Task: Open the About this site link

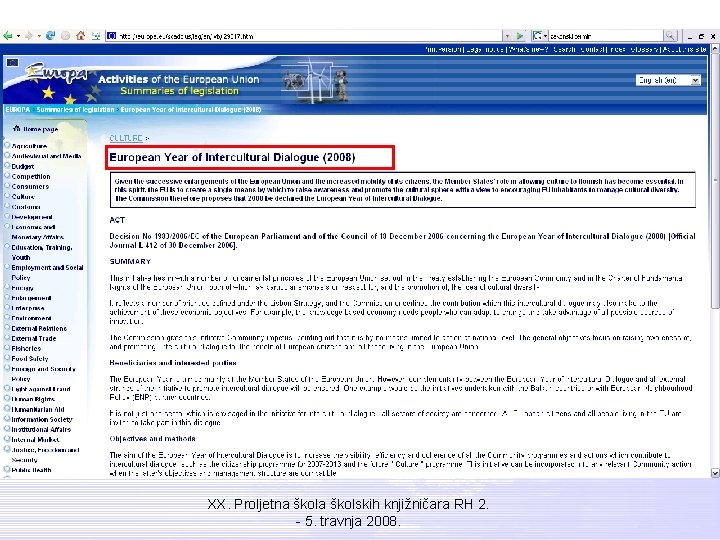Action: pos(684,49)
